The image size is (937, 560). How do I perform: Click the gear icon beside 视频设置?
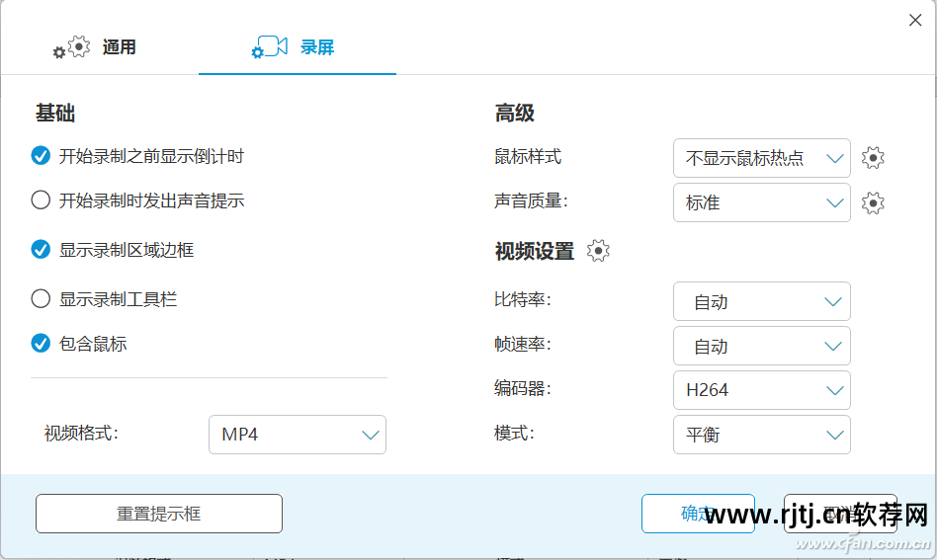(598, 251)
